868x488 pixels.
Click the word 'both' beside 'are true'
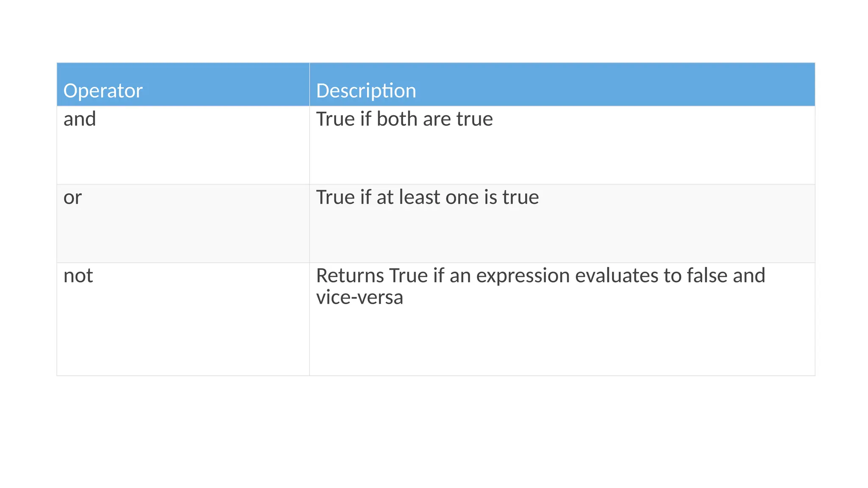click(396, 119)
